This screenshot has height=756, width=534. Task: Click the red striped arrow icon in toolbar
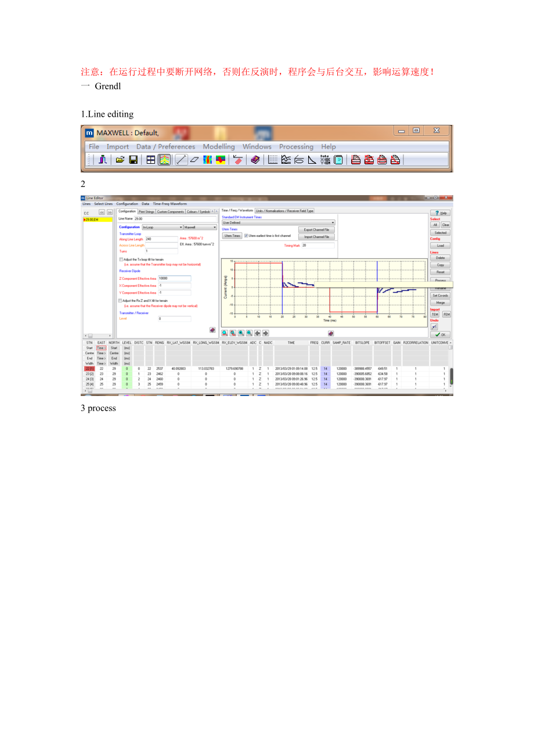tap(237, 160)
